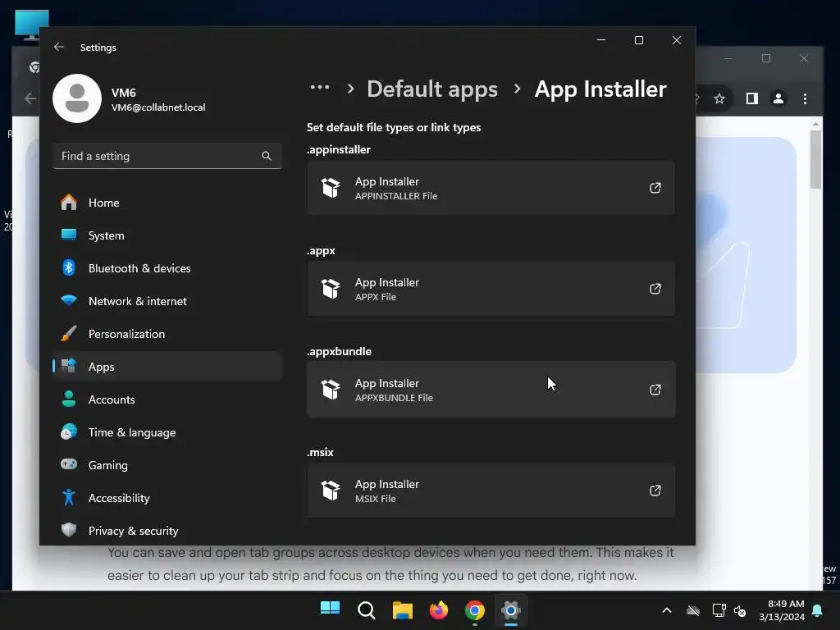Click the Accounts person icon
The width and height of the screenshot is (840, 630).
coord(69,399)
